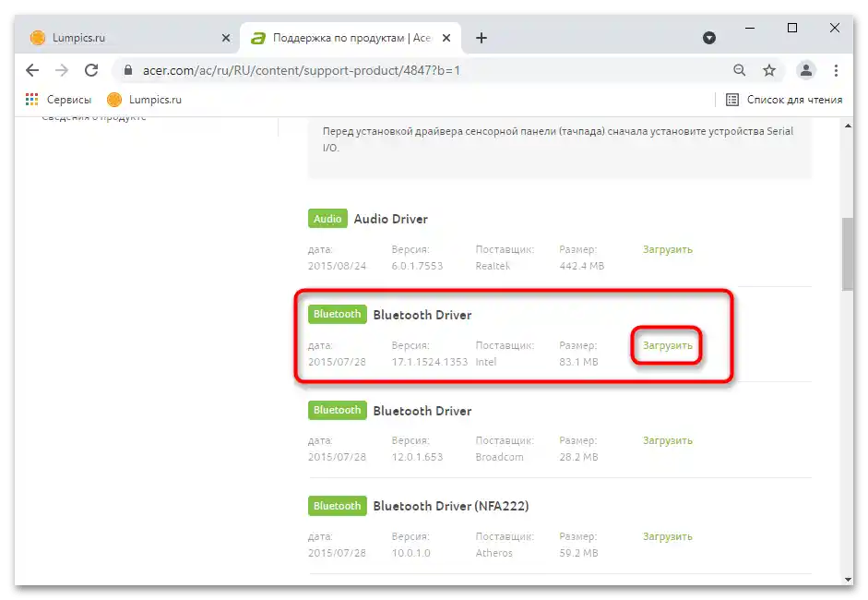Download the Broadcom Bluetooth Driver
This screenshot has height=600, width=868.
[668, 441]
